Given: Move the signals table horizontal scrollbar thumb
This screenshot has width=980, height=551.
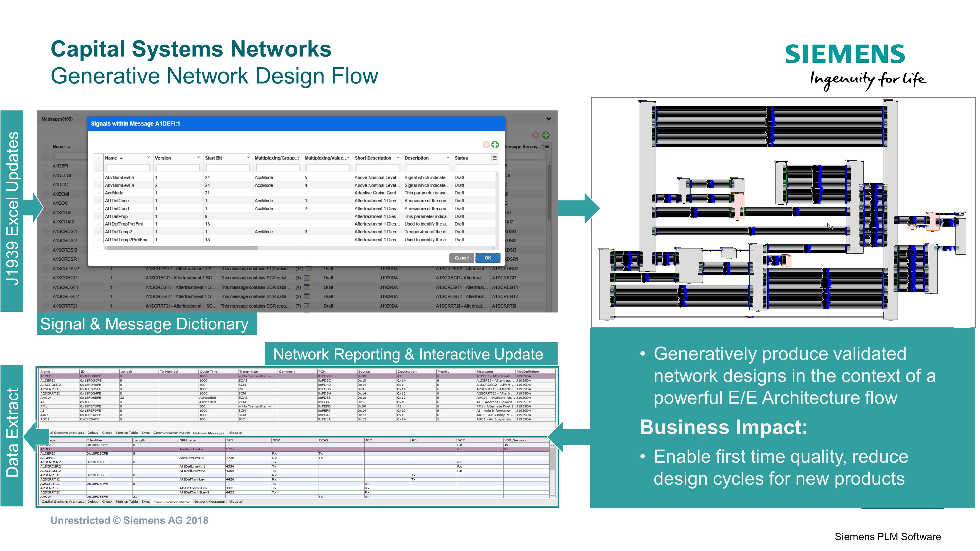Looking at the screenshot, I should (183, 248).
